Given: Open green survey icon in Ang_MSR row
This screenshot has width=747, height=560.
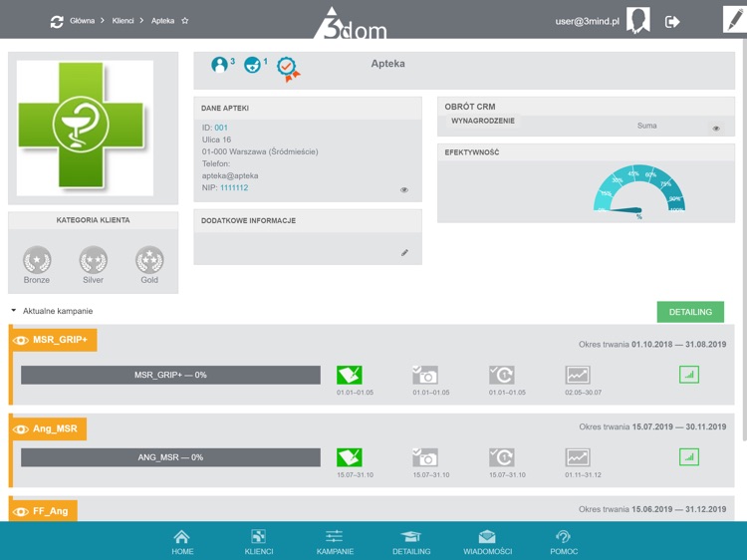Looking at the screenshot, I should 350,457.
